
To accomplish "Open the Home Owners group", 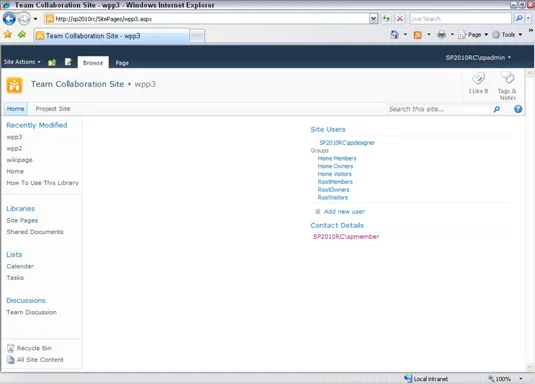I will [x=335, y=166].
